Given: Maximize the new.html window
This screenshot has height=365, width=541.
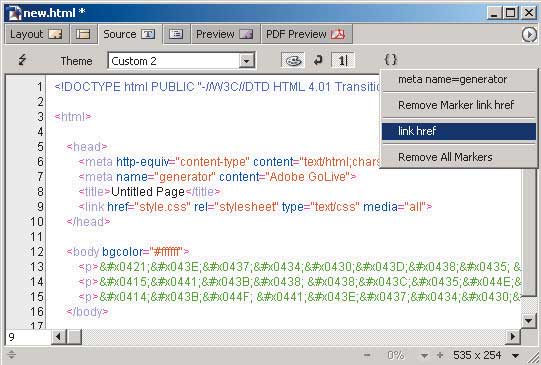Looking at the screenshot, I should (x=510, y=13).
